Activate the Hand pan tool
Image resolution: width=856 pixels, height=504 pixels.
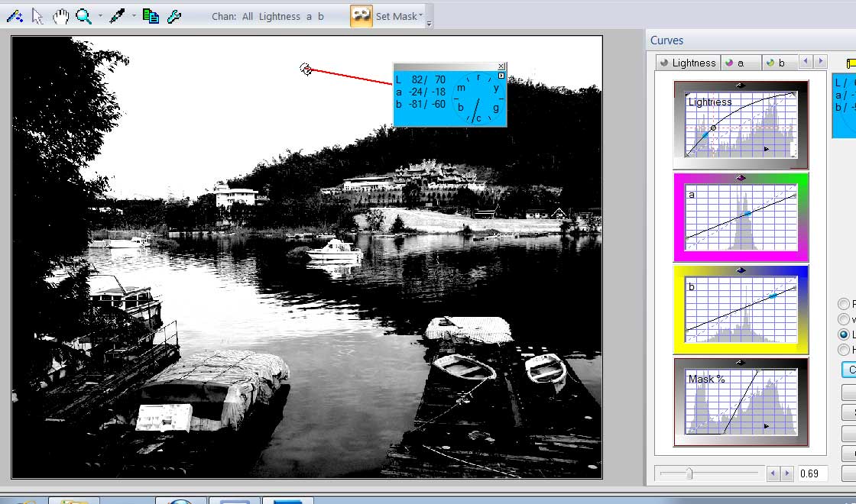(60, 16)
